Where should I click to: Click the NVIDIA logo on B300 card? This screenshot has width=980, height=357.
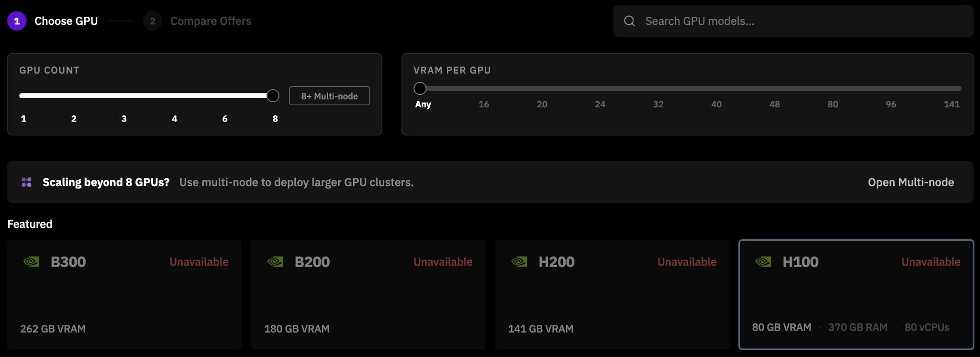[32, 262]
